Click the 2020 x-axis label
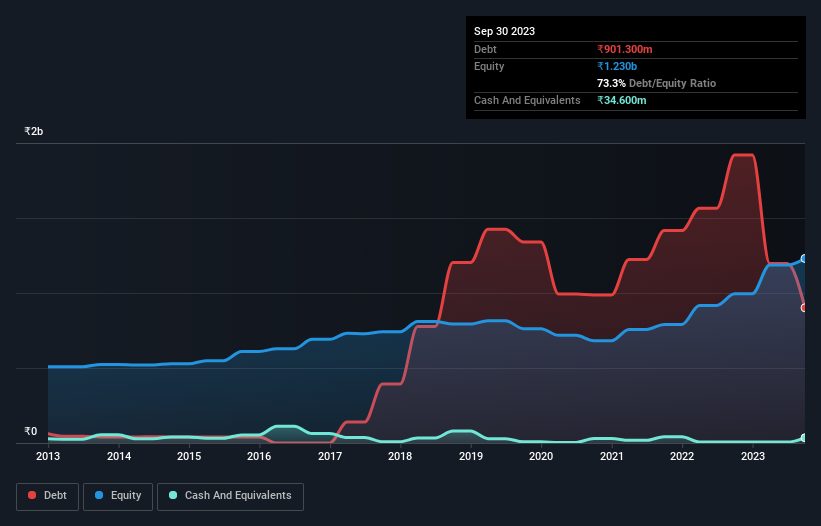This screenshot has height=526, width=821. click(541, 456)
